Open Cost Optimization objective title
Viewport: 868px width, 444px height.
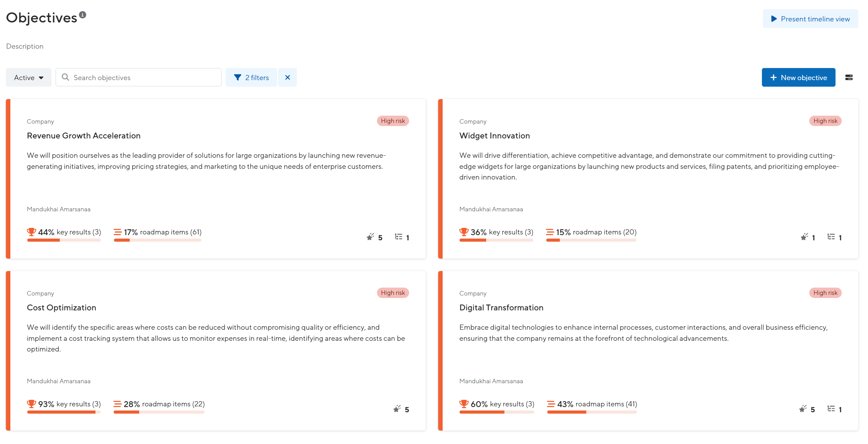click(62, 308)
